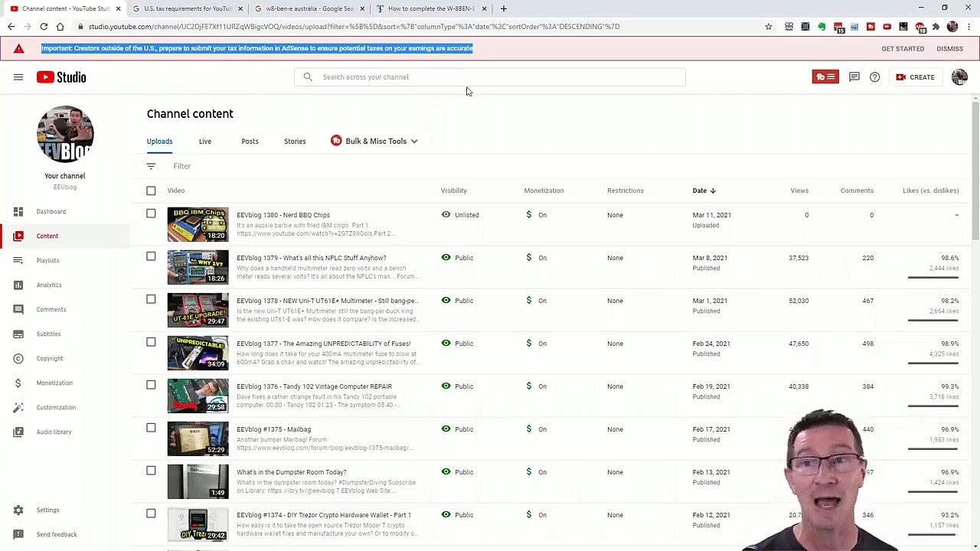The width and height of the screenshot is (980, 551).
Task: Open the comments speech bubble icon in header
Action: 854,77
